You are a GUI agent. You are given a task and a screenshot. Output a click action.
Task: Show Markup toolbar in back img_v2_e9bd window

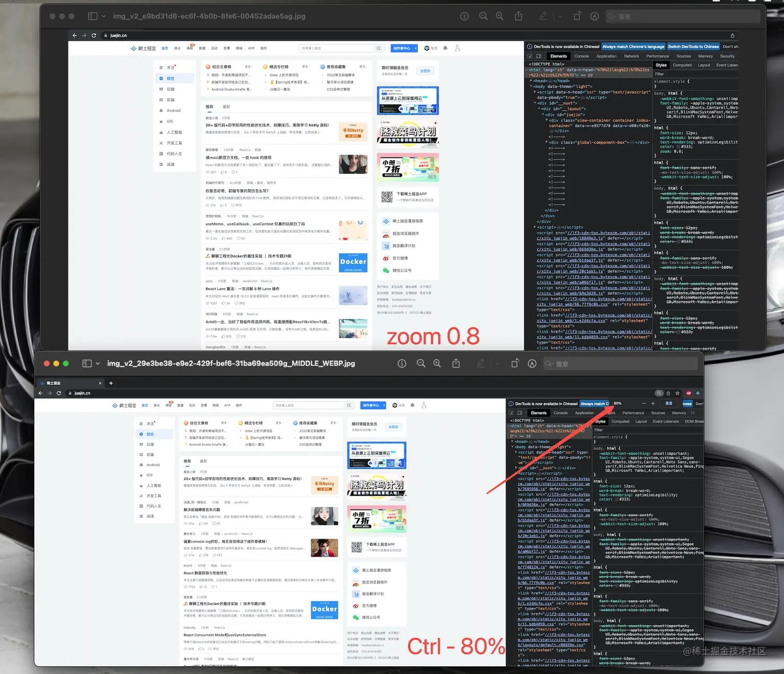click(595, 16)
